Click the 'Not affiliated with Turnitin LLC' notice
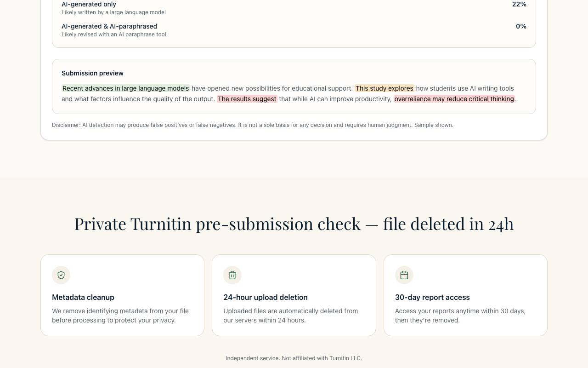The width and height of the screenshot is (588, 368). click(294, 358)
